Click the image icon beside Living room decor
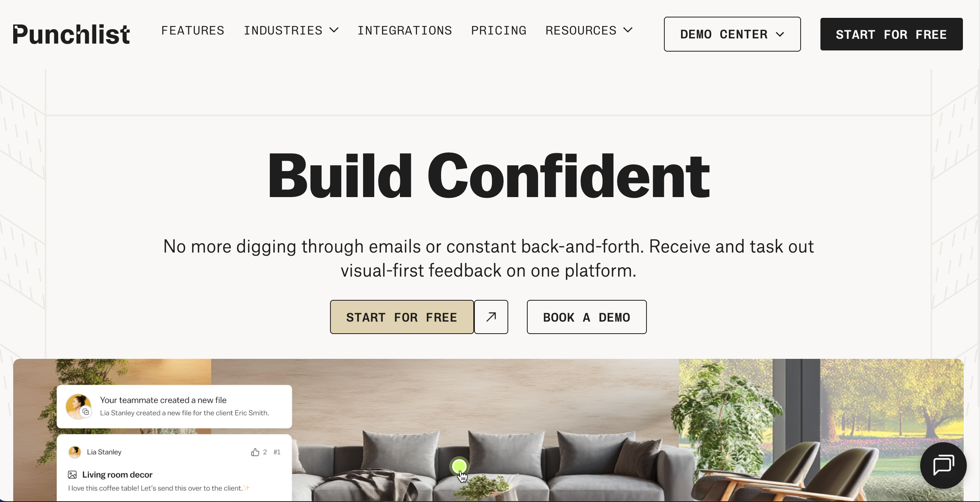This screenshot has width=980, height=502. pos(72,474)
